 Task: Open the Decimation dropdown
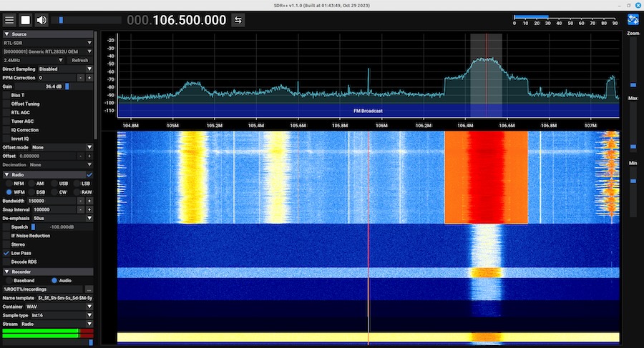[x=62, y=164]
